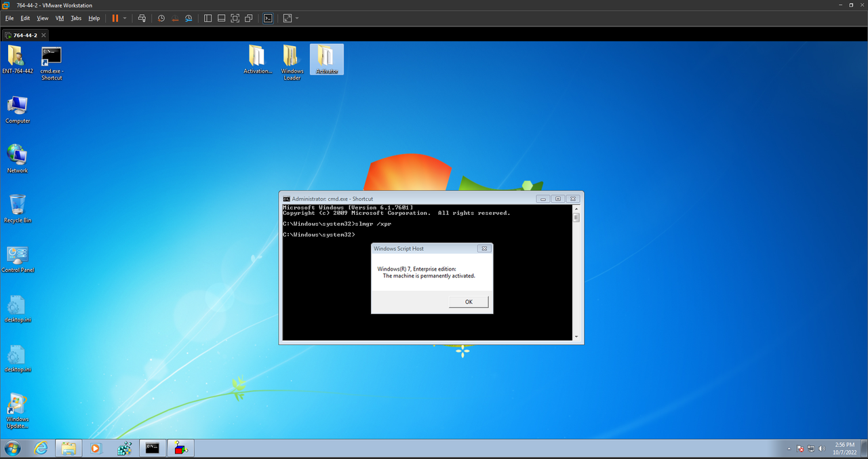Open Windows Media Player from the taskbar

[96, 448]
